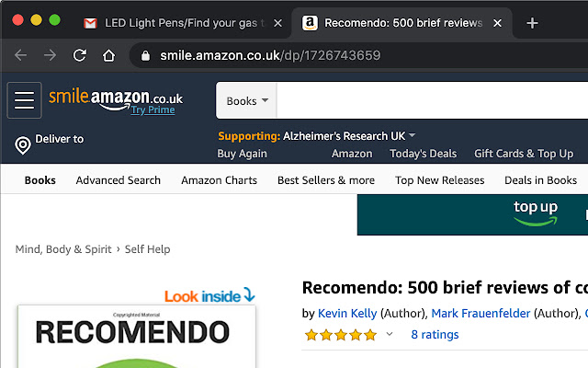Click the Try Prime link
Image resolution: width=588 pixels, height=368 pixels.
pos(153,110)
